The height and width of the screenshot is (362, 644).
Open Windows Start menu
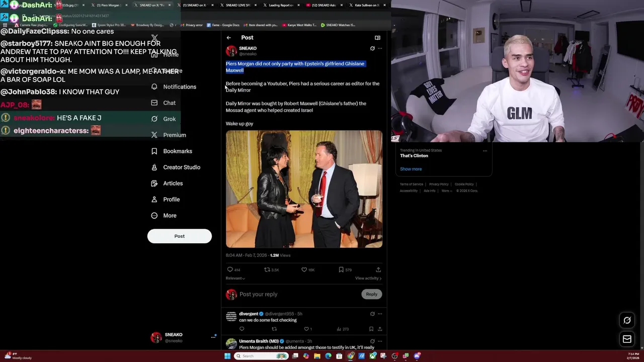coord(227,356)
